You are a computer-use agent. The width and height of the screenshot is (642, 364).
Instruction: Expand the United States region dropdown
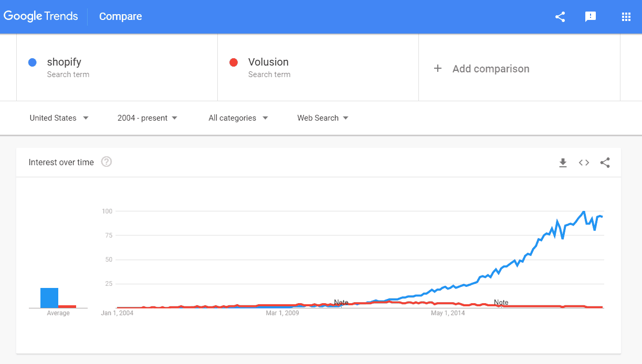[59, 118]
